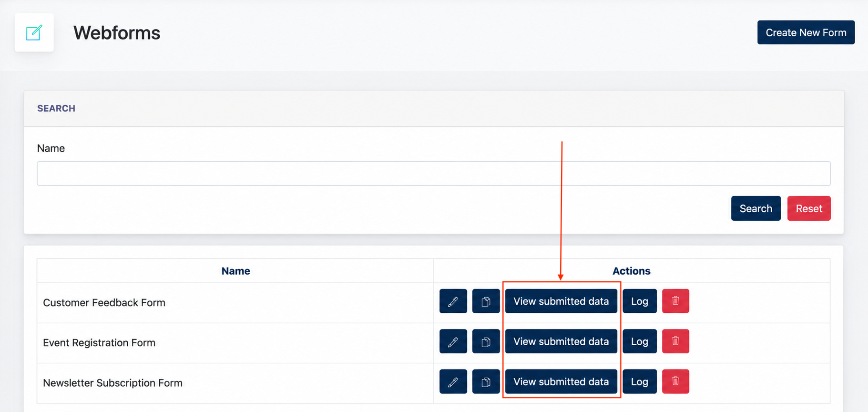View submitted data for Newsletter Subscription Form
The width and height of the screenshot is (868, 412).
[561, 381]
